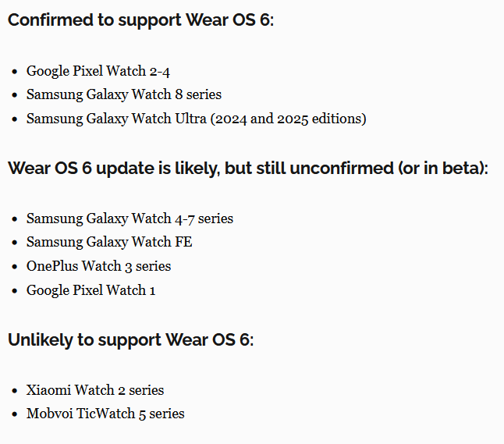Click the bullet beside OnePlus Watch 3 series

click(x=15, y=267)
